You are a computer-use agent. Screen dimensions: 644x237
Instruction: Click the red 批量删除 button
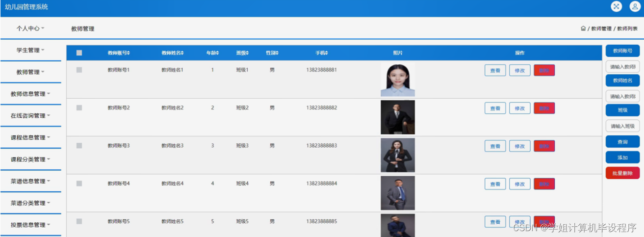pos(622,173)
